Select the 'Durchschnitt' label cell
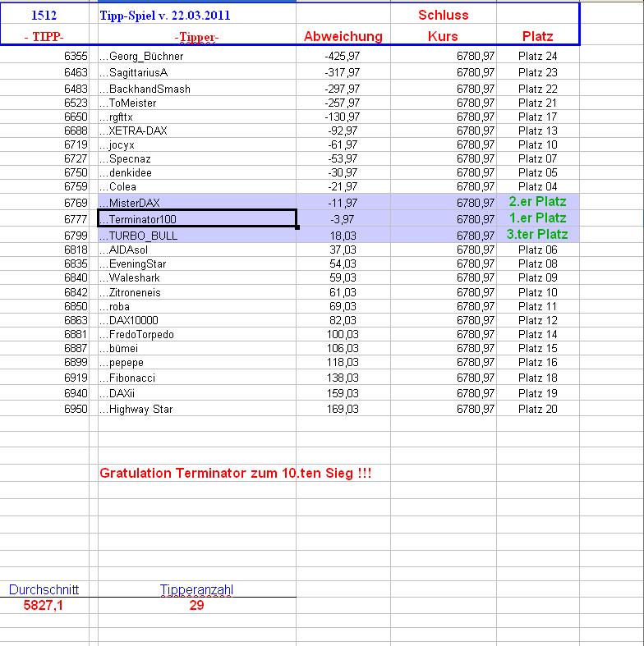The width and height of the screenshot is (644, 646). (x=44, y=589)
